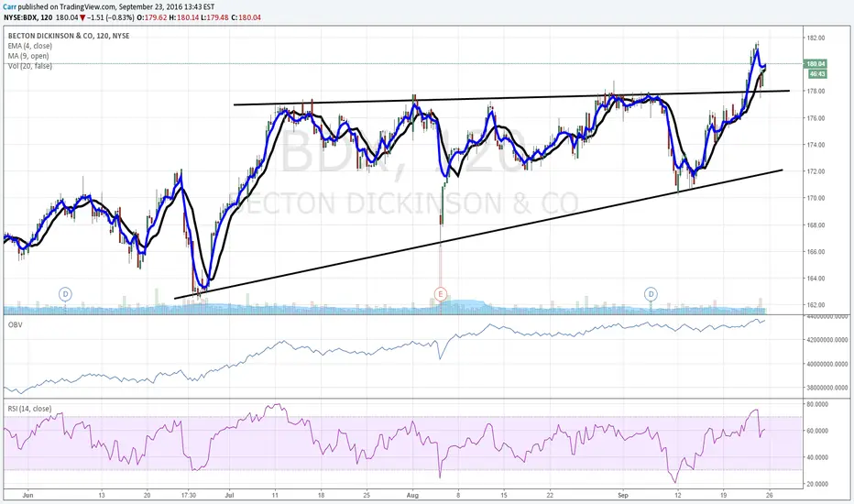Click the 164.00 price axis label
The width and height of the screenshot is (854, 504).
click(x=816, y=279)
